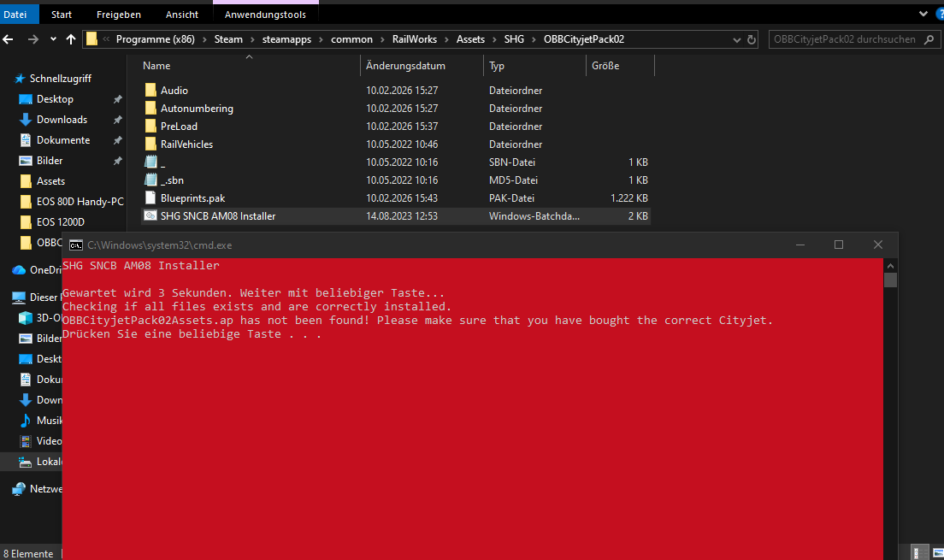
Task: Click the Programme (x86) breadcrumb segment
Action: (x=156, y=39)
